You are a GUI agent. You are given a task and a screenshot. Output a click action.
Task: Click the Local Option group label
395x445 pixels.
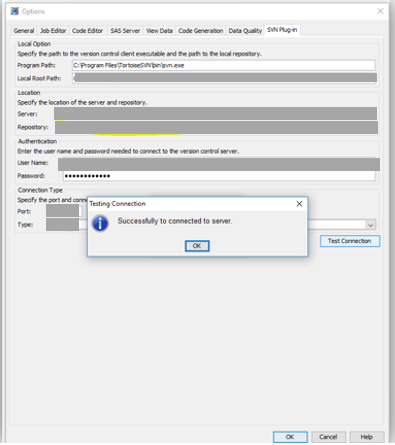34,44
